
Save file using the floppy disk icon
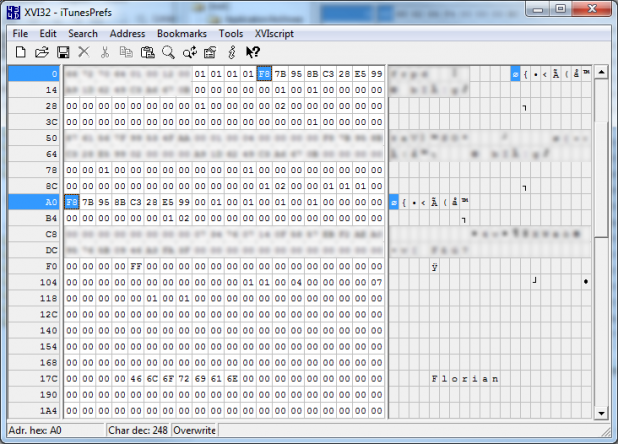tap(62, 52)
